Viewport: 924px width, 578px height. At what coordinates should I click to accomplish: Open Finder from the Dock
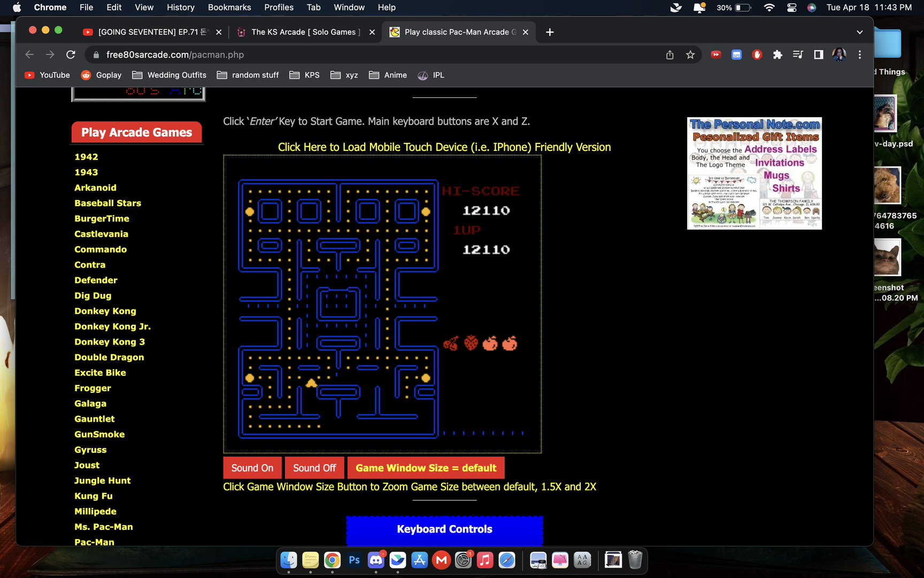click(x=289, y=560)
